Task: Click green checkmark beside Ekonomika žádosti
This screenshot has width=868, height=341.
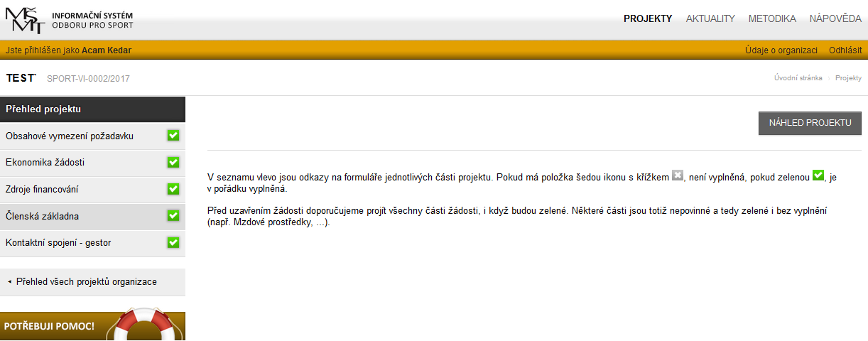Action: 173,163
